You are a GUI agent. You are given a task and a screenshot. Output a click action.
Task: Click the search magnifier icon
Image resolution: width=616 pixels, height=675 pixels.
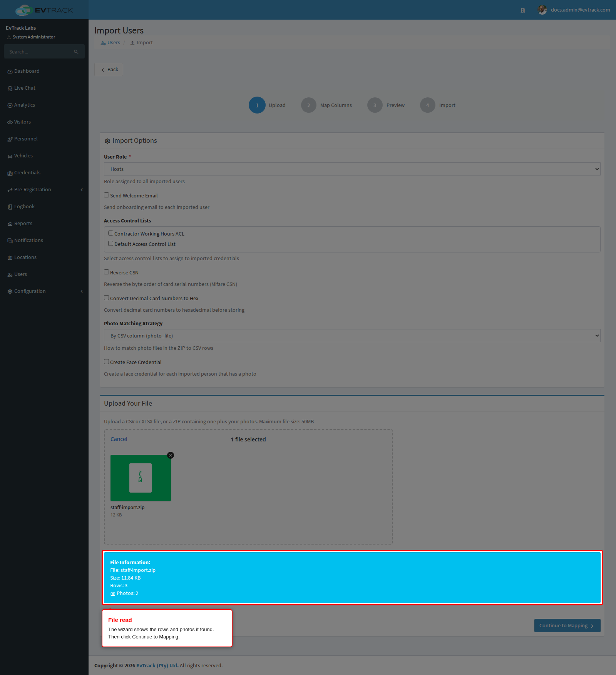pyautogui.click(x=76, y=52)
